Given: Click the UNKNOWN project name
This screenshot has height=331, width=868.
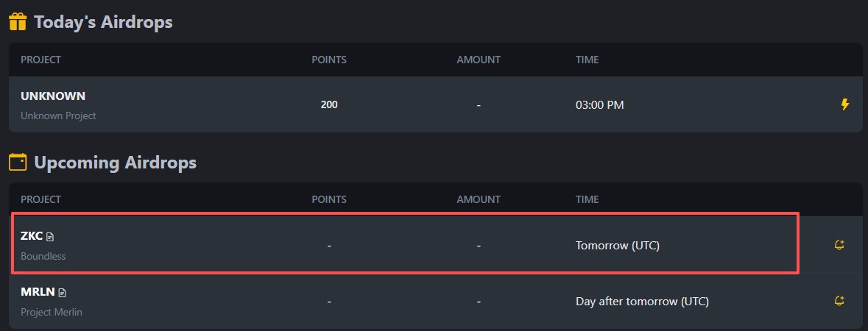Looking at the screenshot, I should (53, 96).
